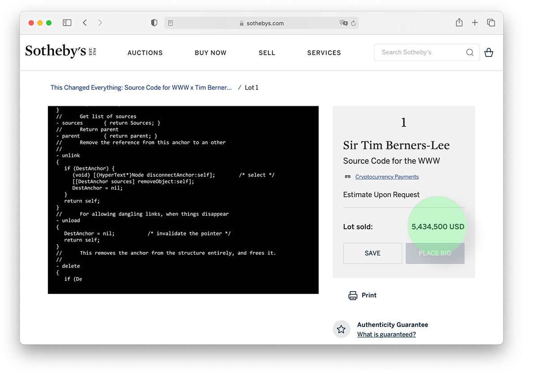The width and height of the screenshot is (538, 392).
Task: Open the shopping bag icon
Action: pyautogui.click(x=489, y=52)
